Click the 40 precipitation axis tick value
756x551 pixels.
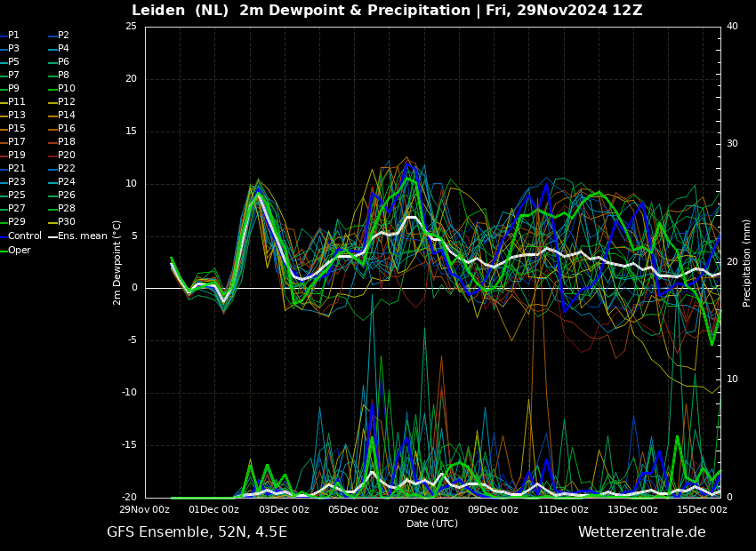[x=732, y=27]
